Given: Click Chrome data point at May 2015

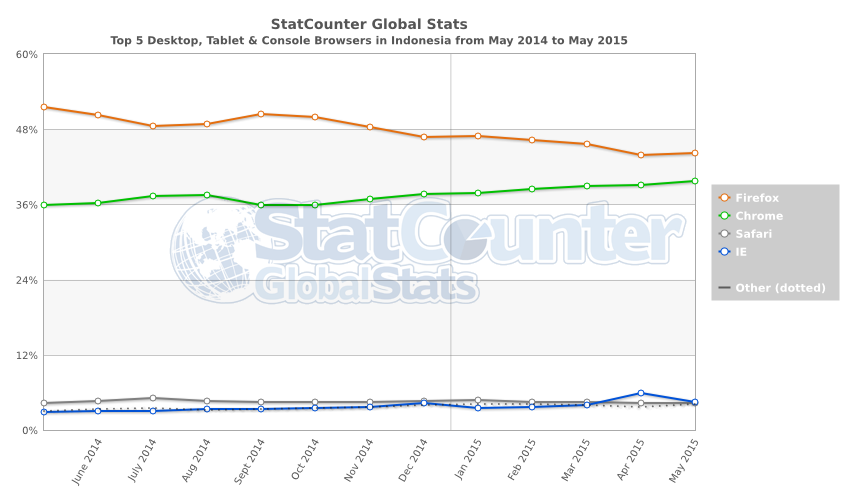Looking at the screenshot, I should [x=694, y=181].
